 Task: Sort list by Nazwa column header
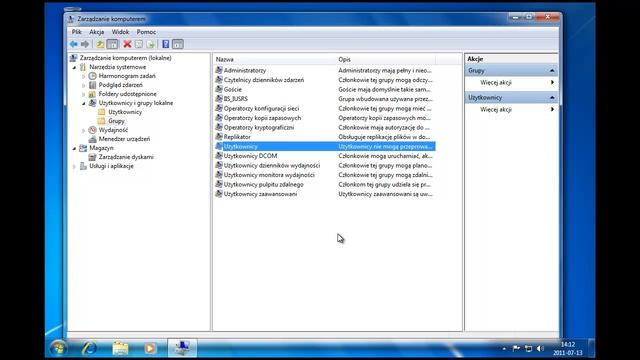pyautogui.click(x=275, y=59)
